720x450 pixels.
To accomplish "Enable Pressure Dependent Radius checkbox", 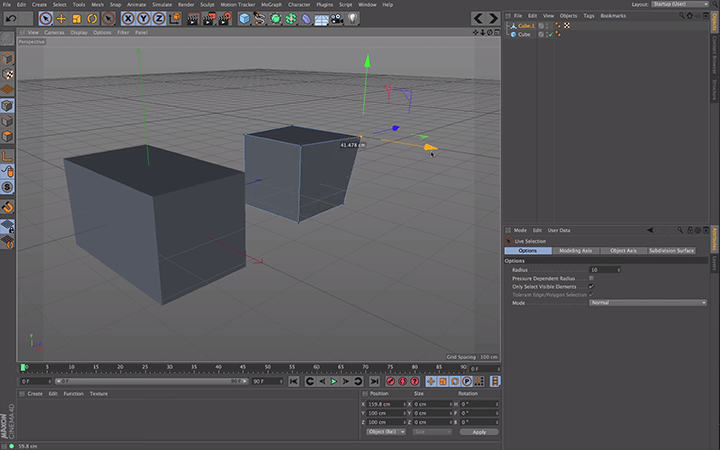I will coord(591,278).
